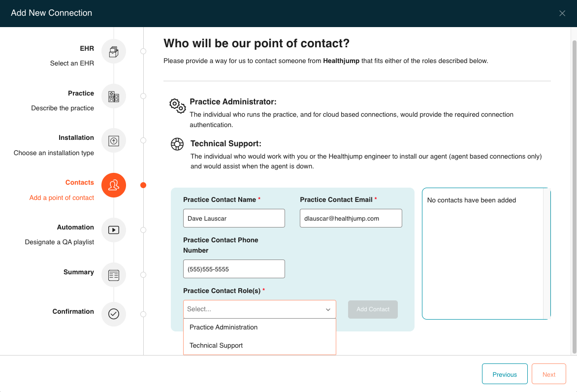Edit the Practice Contact Email field
577x392 pixels.
pyautogui.click(x=351, y=218)
